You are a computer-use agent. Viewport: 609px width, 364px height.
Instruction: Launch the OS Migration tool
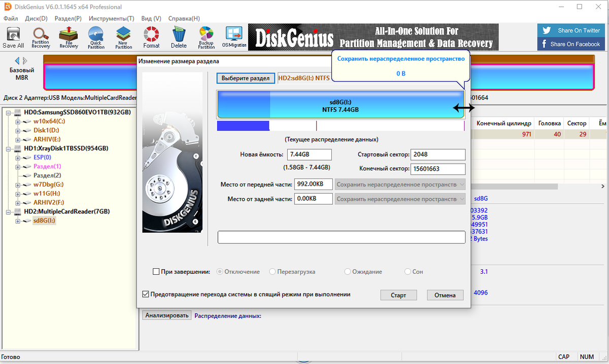coord(234,38)
